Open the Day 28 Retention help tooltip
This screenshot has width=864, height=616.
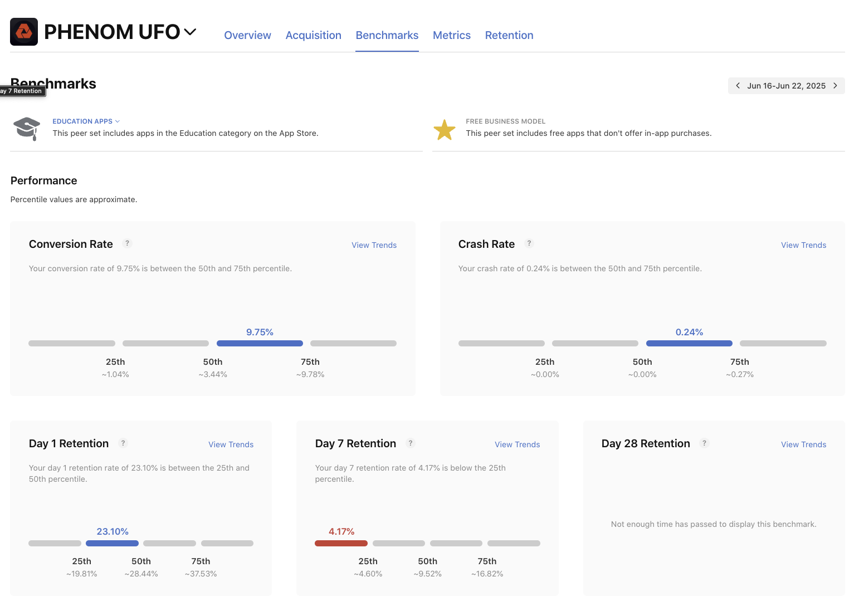tap(704, 443)
